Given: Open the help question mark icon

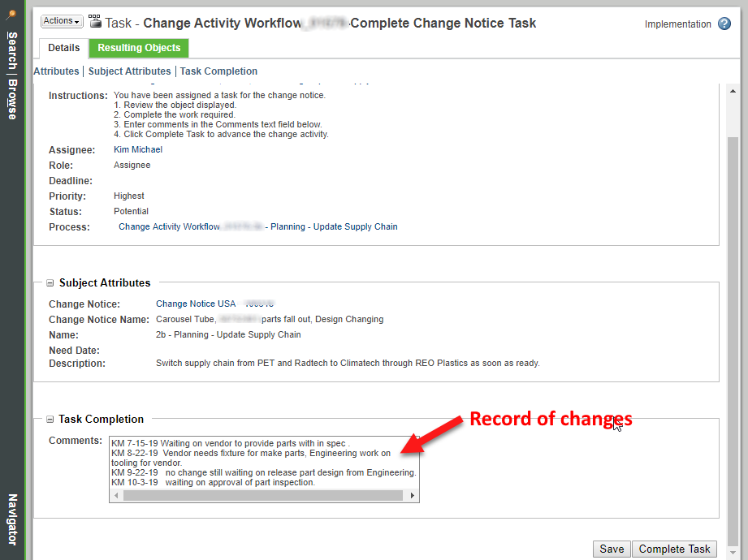Looking at the screenshot, I should point(724,24).
